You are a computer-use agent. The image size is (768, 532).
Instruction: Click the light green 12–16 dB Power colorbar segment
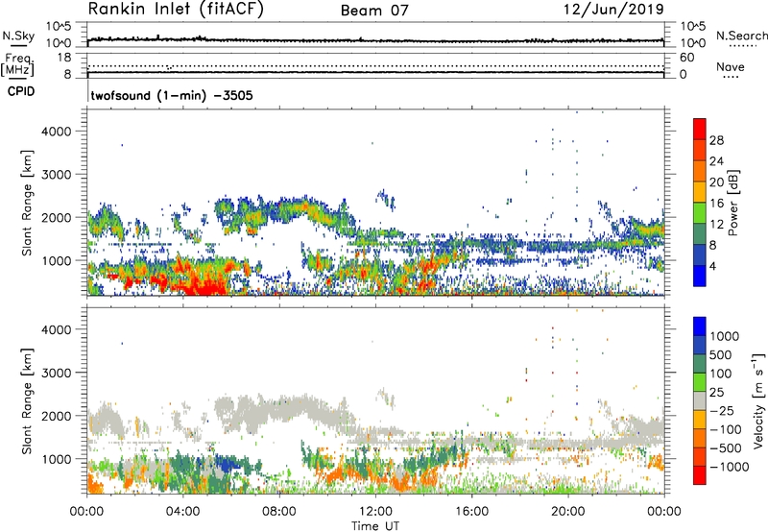pyautogui.click(x=700, y=212)
